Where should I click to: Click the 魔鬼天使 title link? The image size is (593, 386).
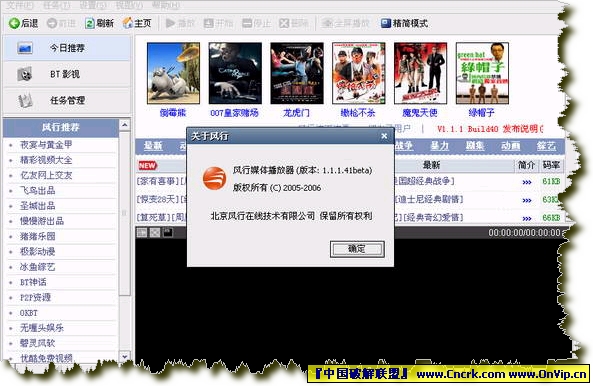pos(420,113)
